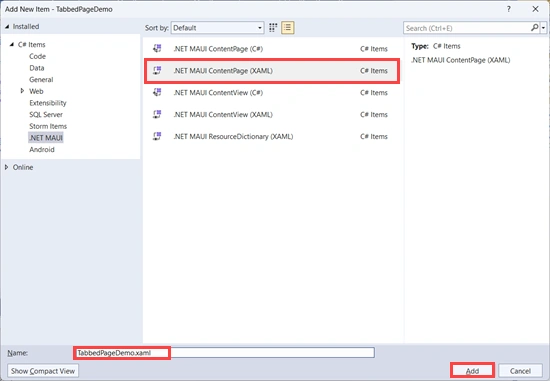Image resolution: width=550 pixels, height=381 pixels.
Task: Select the .NET MAUI category
Action: pos(46,138)
